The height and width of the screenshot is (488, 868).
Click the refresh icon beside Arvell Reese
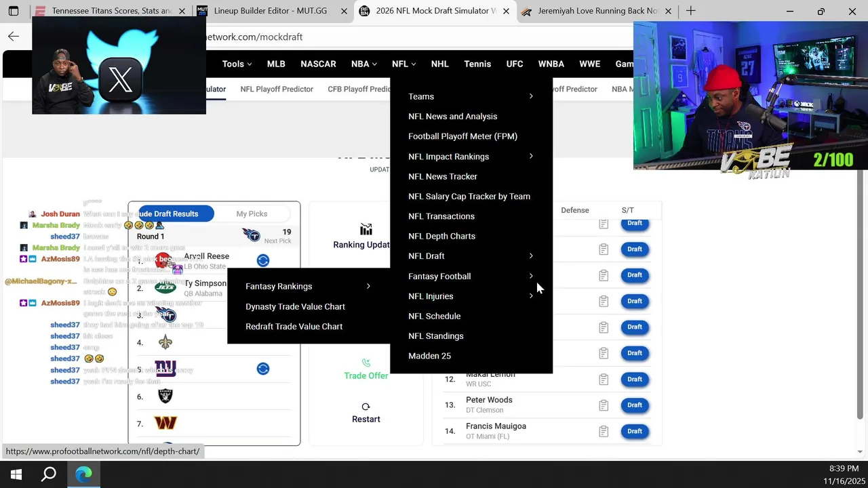click(x=263, y=260)
